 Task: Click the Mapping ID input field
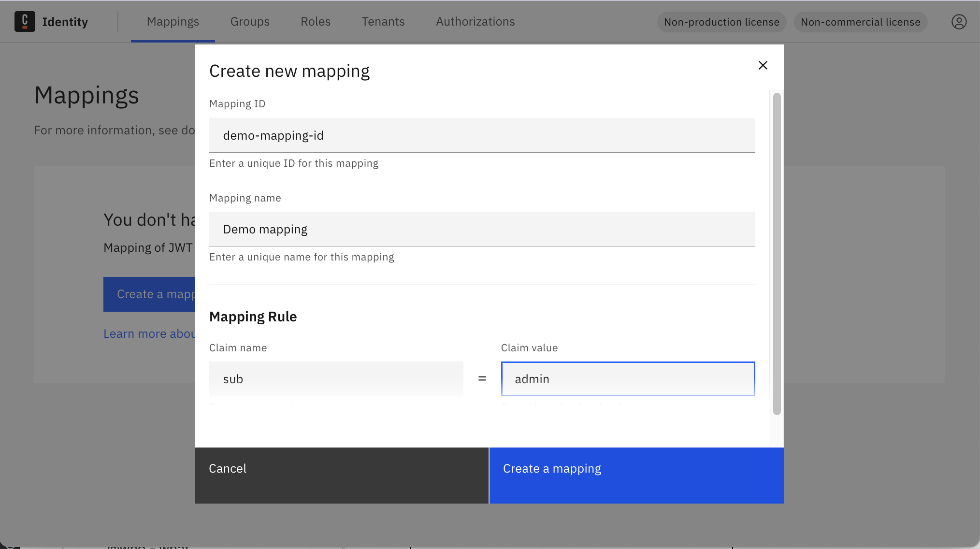click(x=482, y=135)
